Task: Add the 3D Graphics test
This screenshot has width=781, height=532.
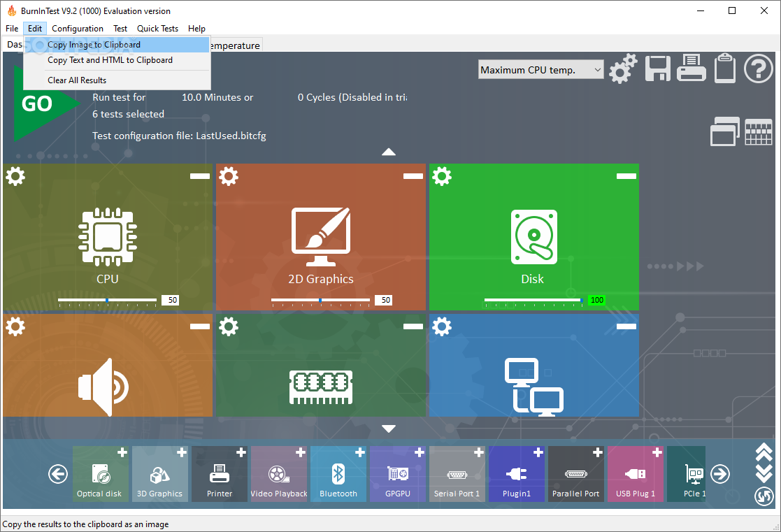Action: pos(182,452)
